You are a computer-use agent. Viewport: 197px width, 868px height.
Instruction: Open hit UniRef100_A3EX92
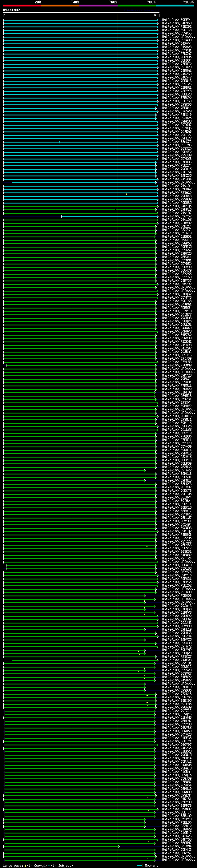(177, 26)
